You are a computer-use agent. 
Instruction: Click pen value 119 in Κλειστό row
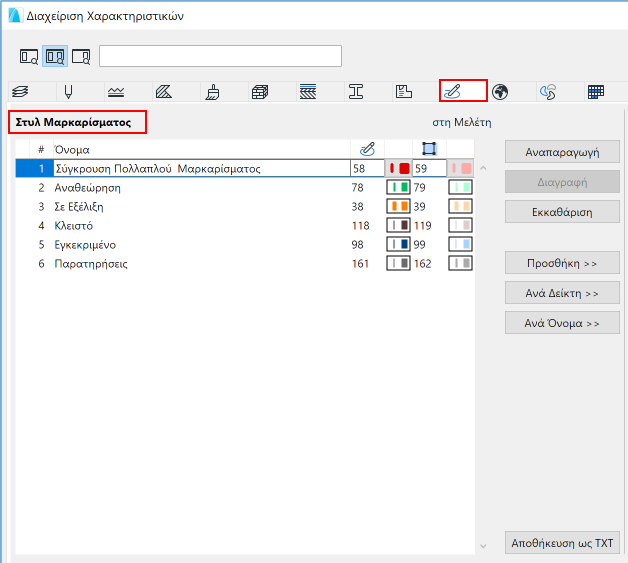[423, 225]
